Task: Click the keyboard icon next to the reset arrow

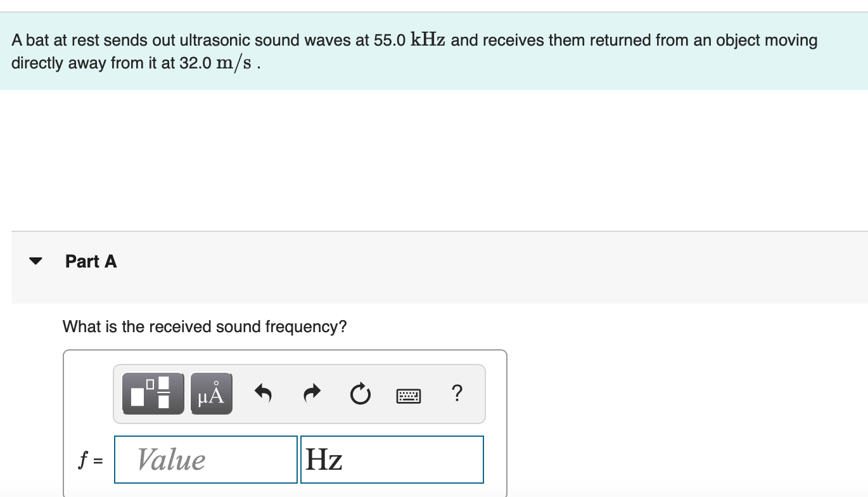Action: click(x=409, y=396)
